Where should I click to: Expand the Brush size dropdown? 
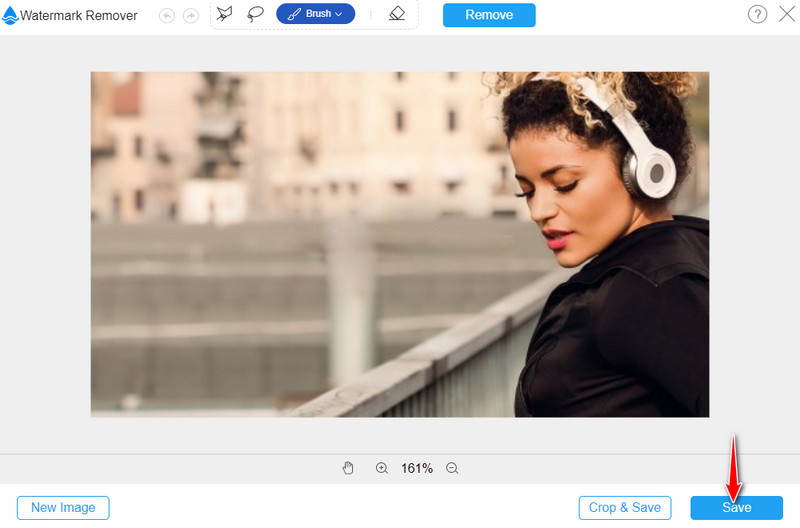click(x=315, y=14)
